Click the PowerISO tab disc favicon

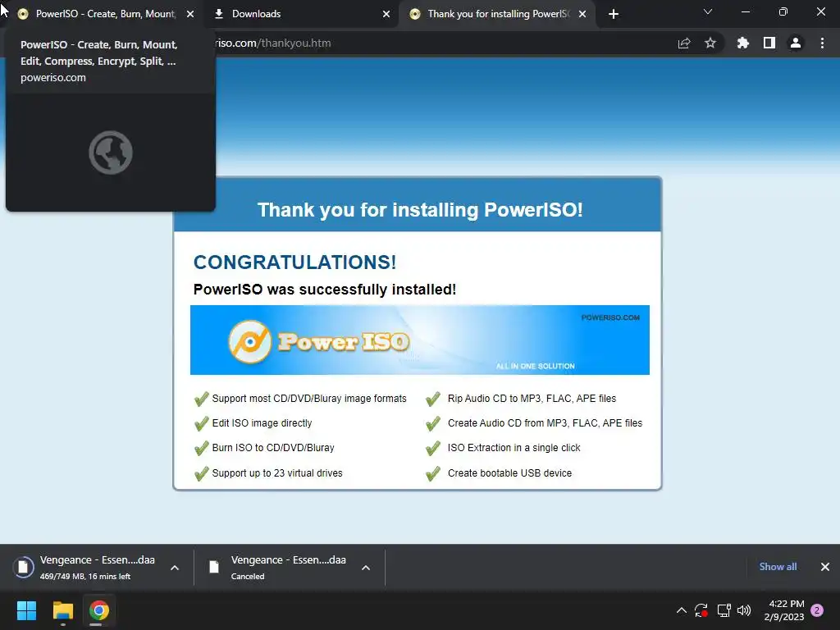23,14
